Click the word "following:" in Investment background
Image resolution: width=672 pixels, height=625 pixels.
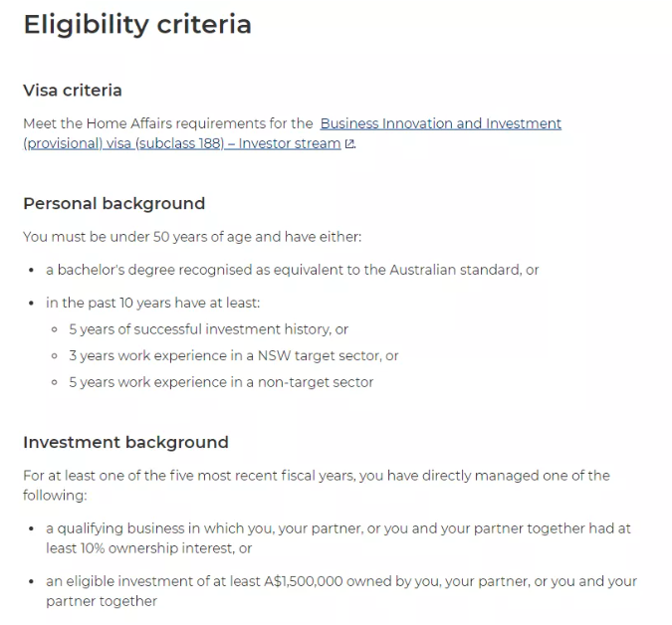(55, 495)
